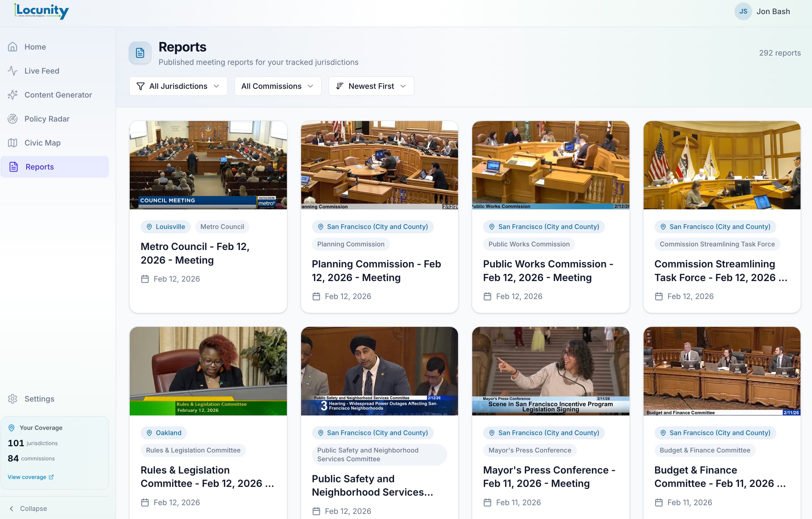Open the All Jurisdictions filter dropdown

pos(178,86)
